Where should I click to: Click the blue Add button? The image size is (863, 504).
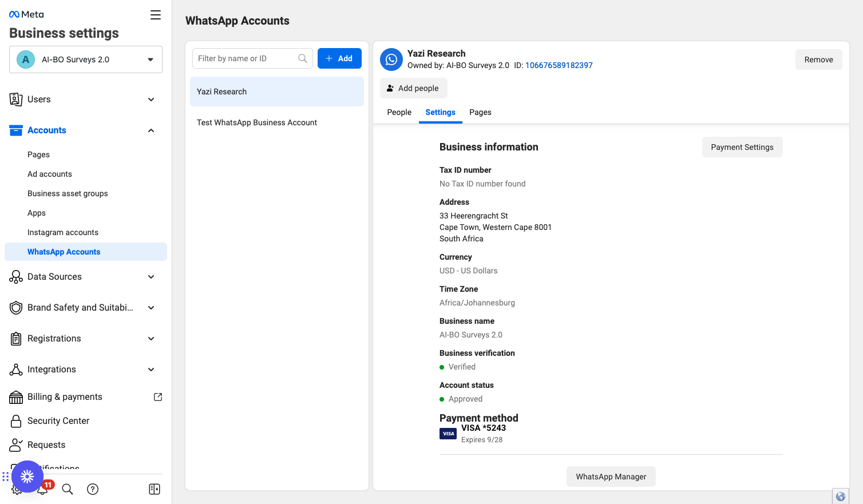click(339, 58)
